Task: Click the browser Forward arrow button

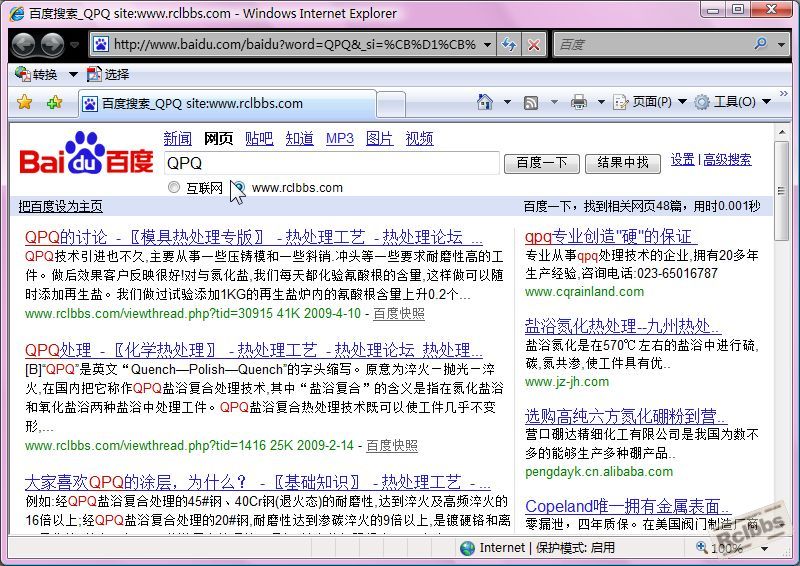Action: (x=52, y=44)
